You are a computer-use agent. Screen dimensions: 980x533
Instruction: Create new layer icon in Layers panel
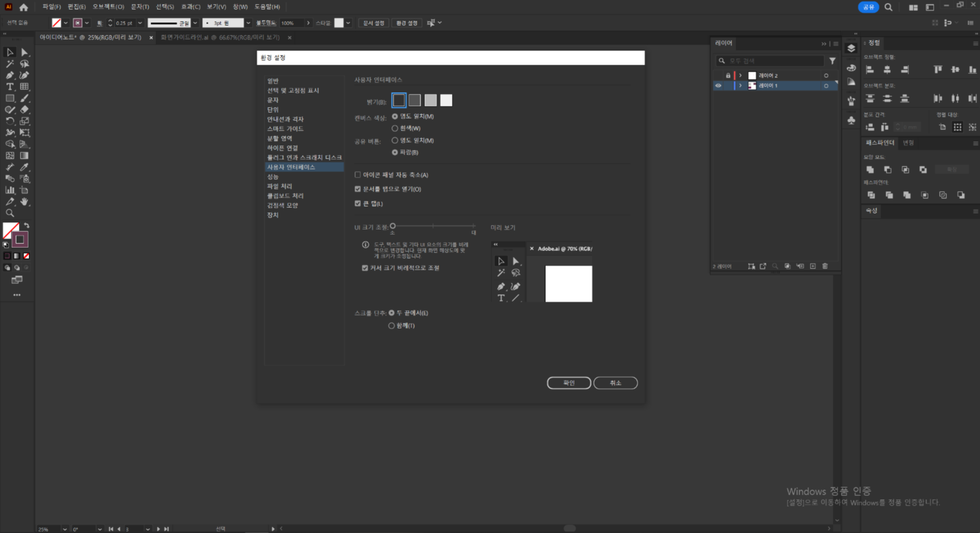pos(813,266)
